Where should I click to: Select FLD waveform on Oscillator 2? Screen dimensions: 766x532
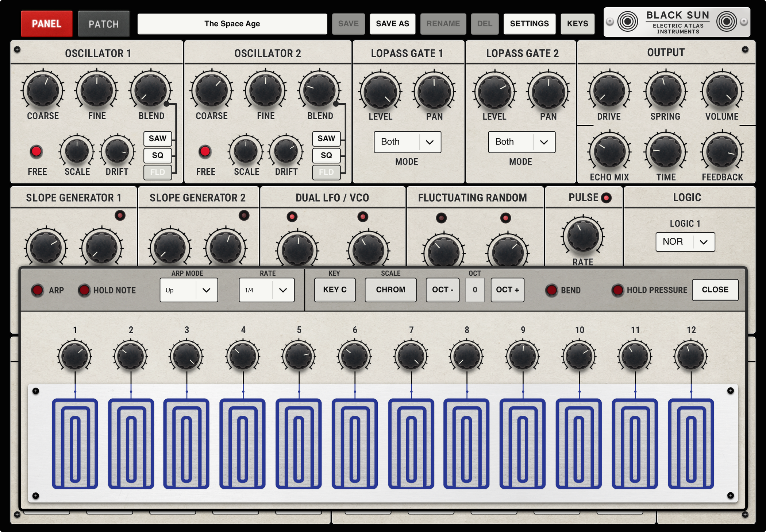click(326, 172)
